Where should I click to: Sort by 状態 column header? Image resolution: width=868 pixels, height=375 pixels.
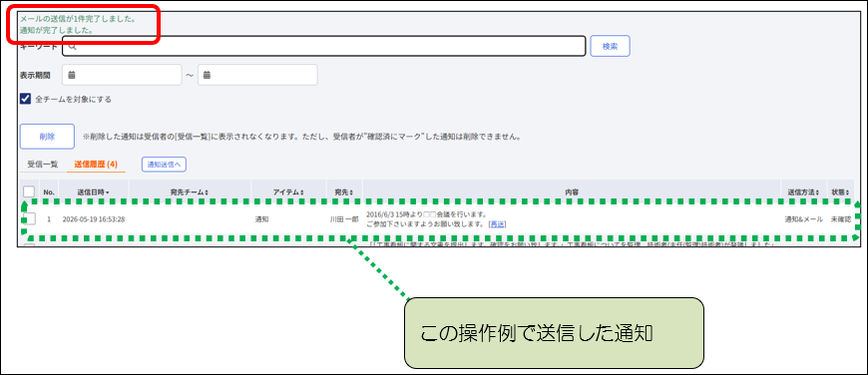(840, 192)
